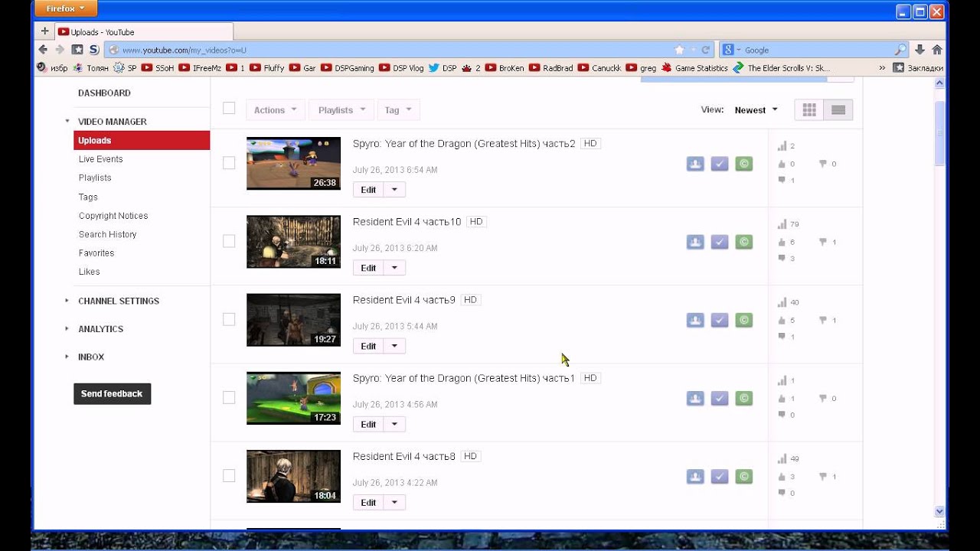The width and height of the screenshot is (980, 551).
Task: Check box for Resident Evil 4 часть8
Action: 229,476
